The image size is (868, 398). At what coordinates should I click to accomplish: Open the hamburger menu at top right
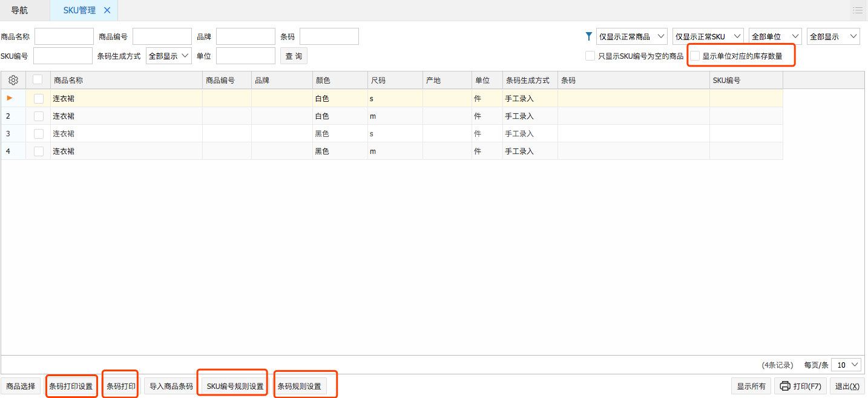click(857, 10)
